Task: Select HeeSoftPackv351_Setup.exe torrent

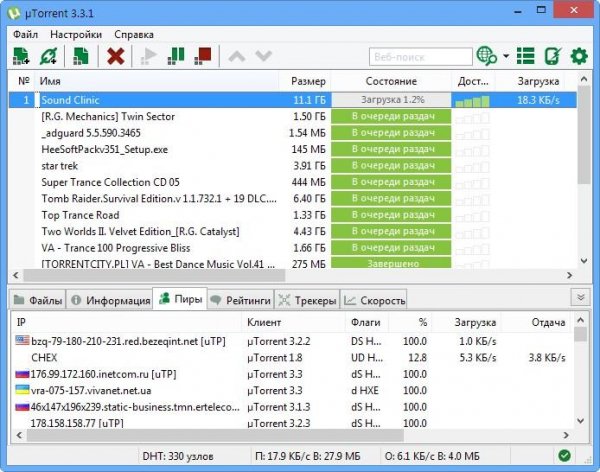Action: click(293, 149)
